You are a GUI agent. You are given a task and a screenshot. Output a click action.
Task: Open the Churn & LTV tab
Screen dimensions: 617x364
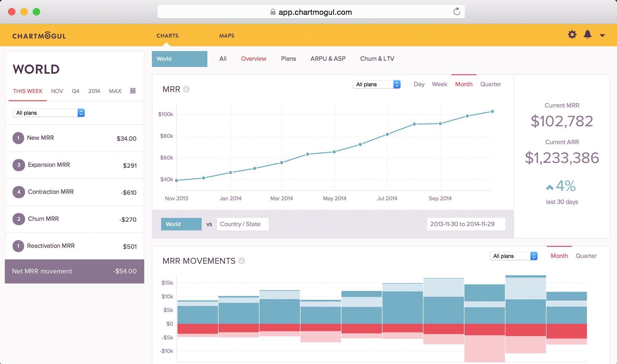pos(377,59)
